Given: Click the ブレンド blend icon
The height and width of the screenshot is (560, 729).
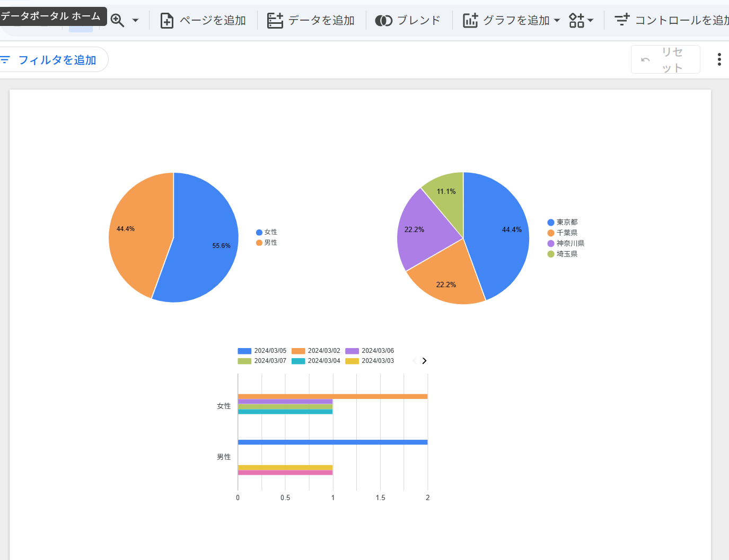Looking at the screenshot, I should (383, 21).
